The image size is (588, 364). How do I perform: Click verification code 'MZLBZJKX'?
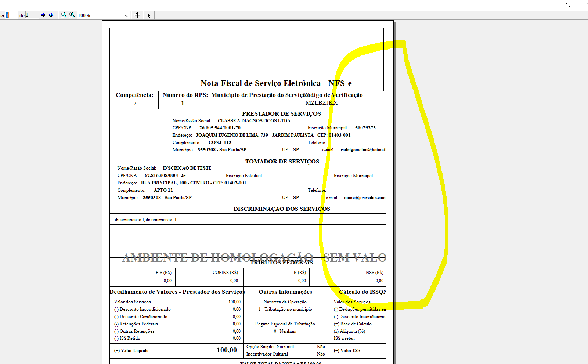click(321, 103)
